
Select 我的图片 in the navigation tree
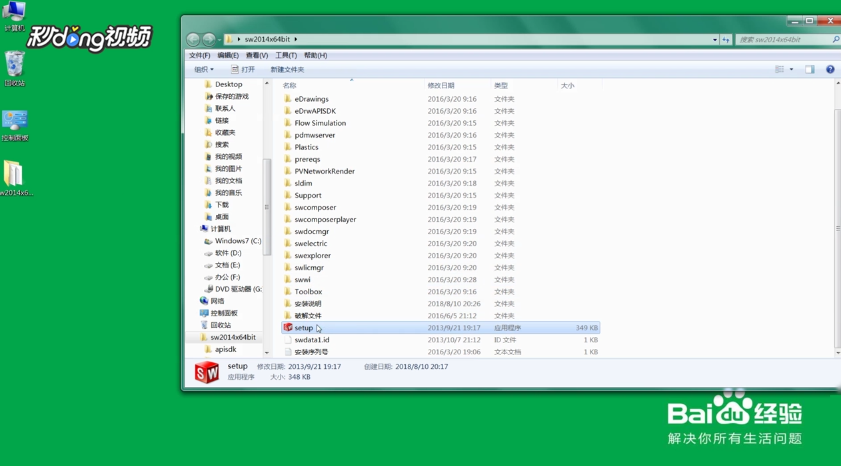click(228, 168)
